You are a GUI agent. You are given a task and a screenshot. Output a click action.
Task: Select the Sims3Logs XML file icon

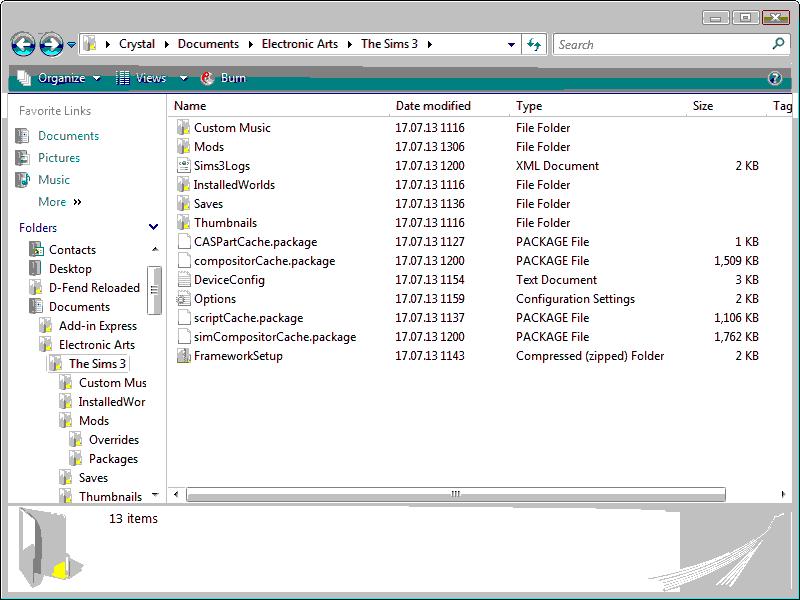[x=183, y=166]
